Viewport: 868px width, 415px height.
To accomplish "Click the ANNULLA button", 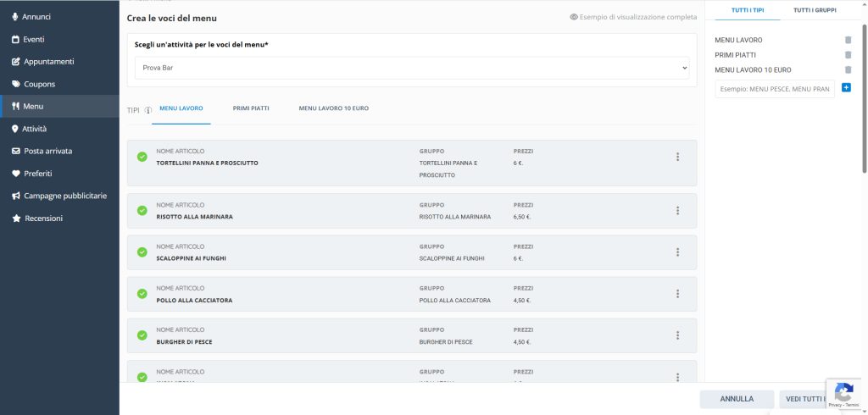I will [736, 399].
